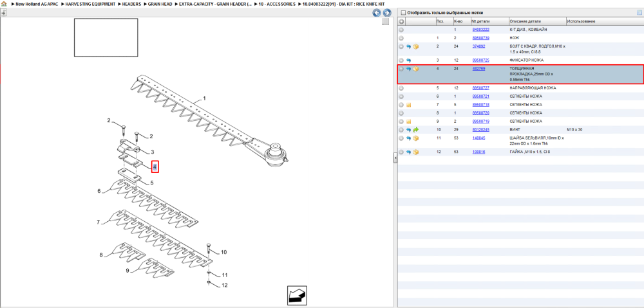Sort by Поз. column header
Image resolution: width=644 pixels, height=308 pixels.
coord(444,21)
